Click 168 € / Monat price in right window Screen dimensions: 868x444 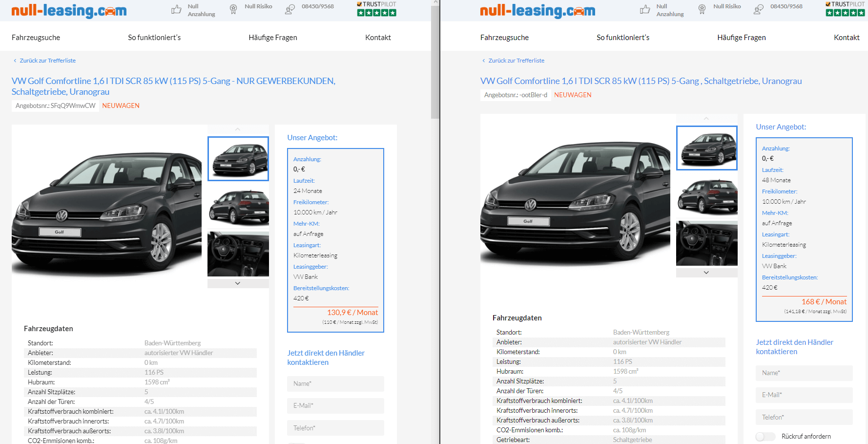(x=824, y=302)
